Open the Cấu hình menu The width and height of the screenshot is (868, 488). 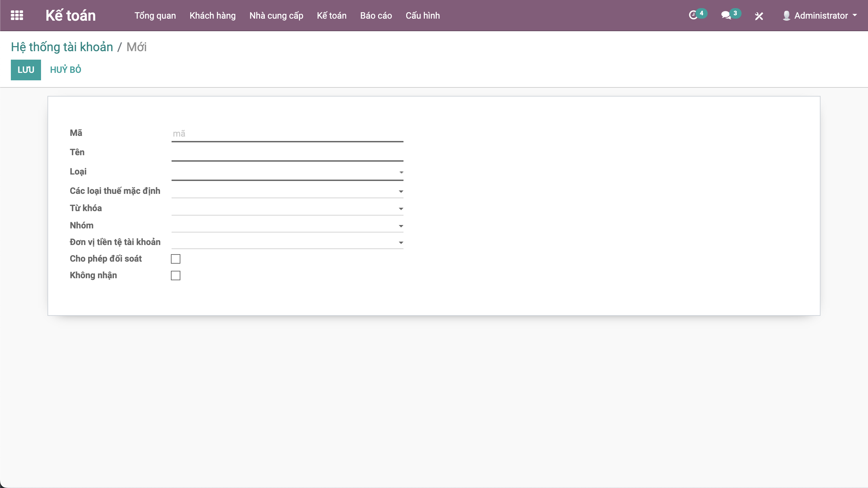pyautogui.click(x=422, y=16)
